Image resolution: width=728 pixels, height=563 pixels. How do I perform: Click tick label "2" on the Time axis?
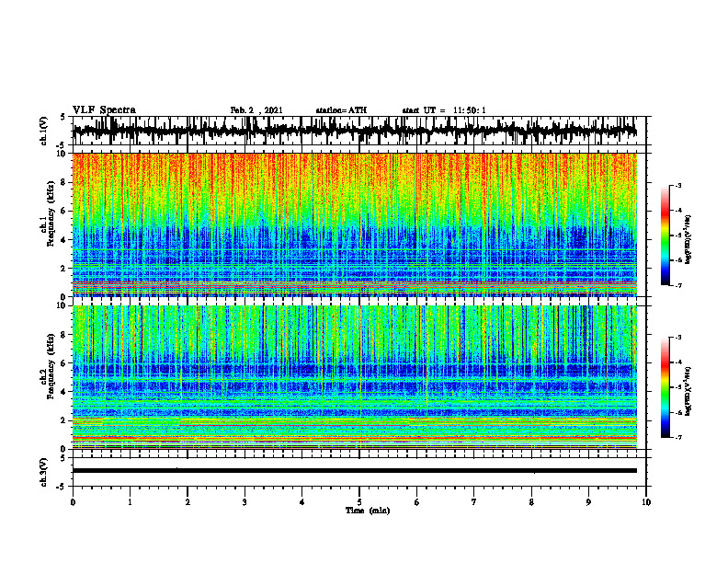188,502
